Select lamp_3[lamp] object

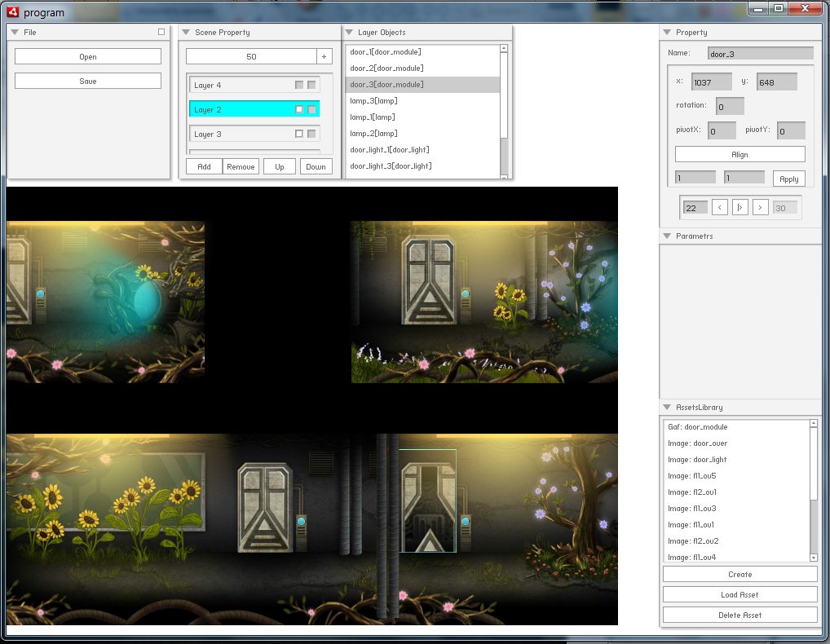point(422,101)
